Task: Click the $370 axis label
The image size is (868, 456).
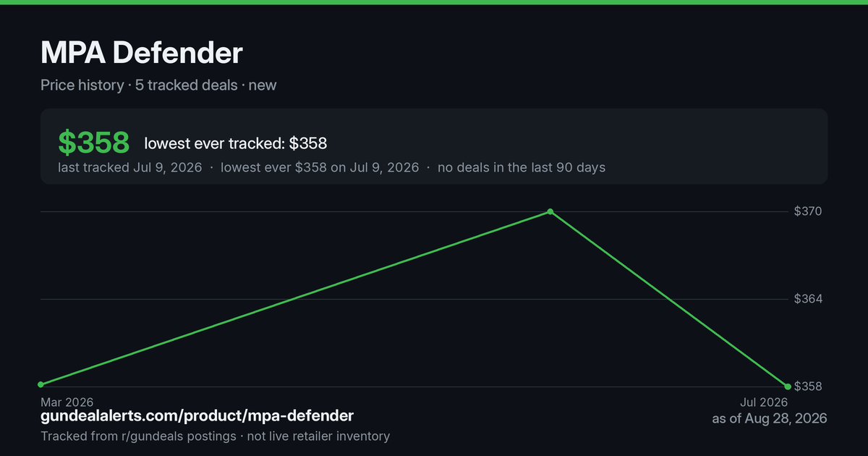Action: click(808, 211)
